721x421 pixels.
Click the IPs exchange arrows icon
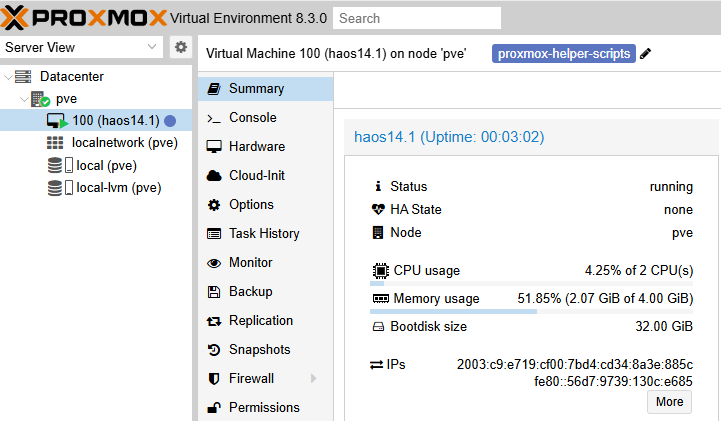(x=377, y=365)
